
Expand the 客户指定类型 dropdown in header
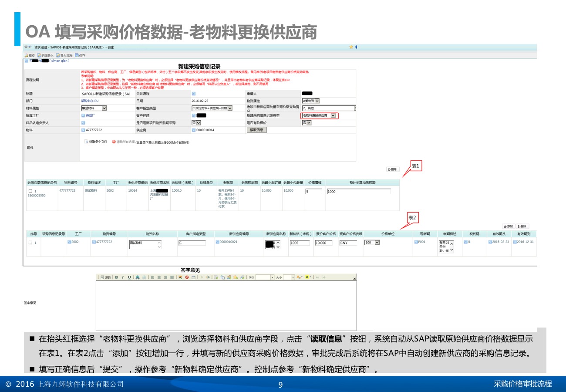229,108
